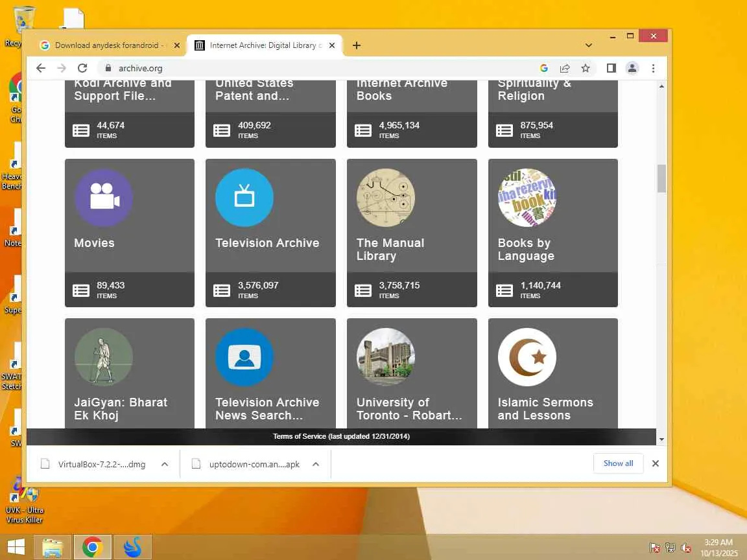Click the Movies collection title
Viewport: 747px width, 560px height.
click(94, 243)
